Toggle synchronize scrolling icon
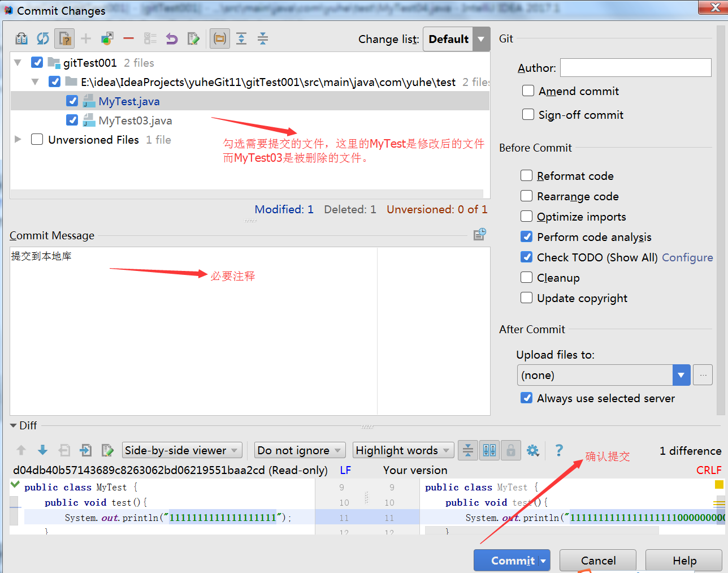 point(489,450)
